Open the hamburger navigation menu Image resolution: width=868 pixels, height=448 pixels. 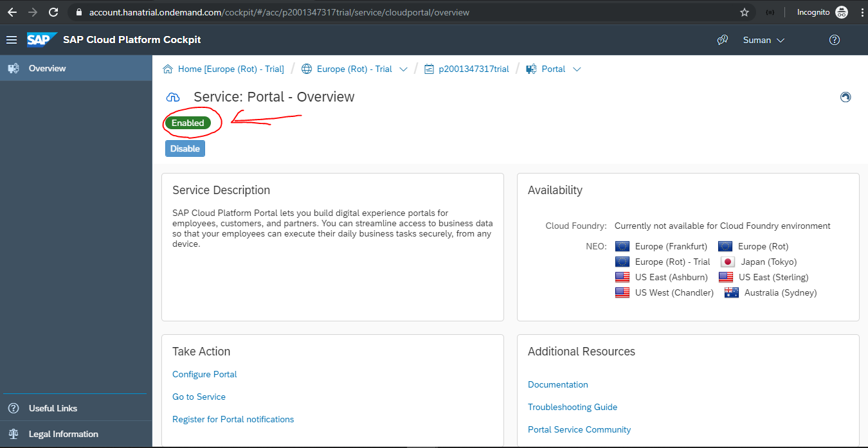(x=11, y=40)
